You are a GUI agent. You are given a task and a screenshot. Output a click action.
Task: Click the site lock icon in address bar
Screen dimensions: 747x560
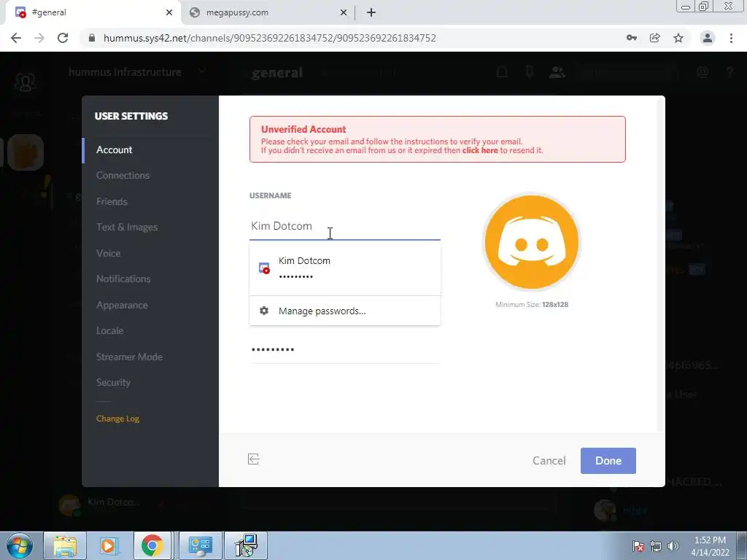click(x=92, y=38)
